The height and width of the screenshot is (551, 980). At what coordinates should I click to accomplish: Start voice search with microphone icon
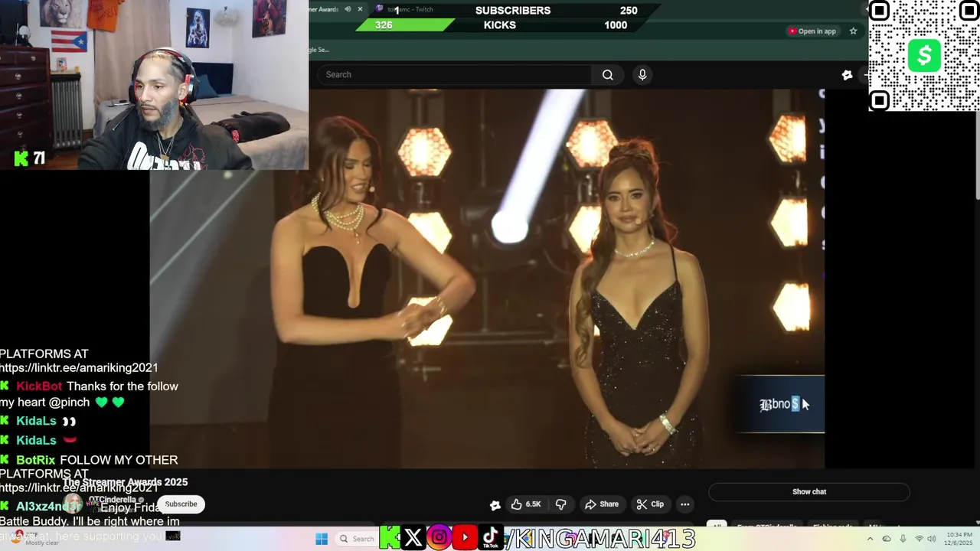(642, 74)
